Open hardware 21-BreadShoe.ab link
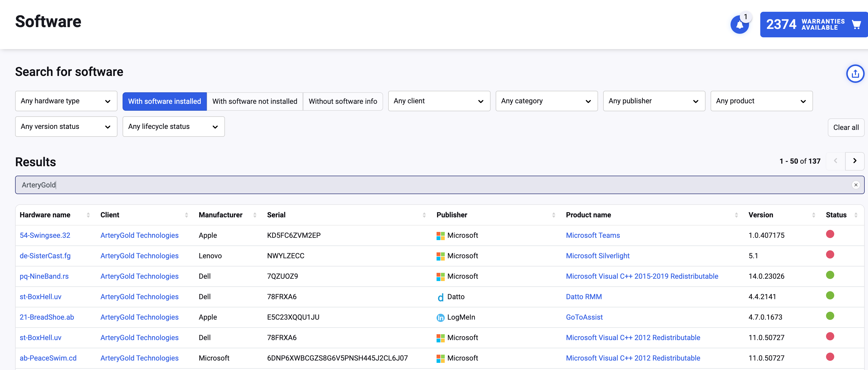The width and height of the screenshot is (868, 370). point(47,317)
